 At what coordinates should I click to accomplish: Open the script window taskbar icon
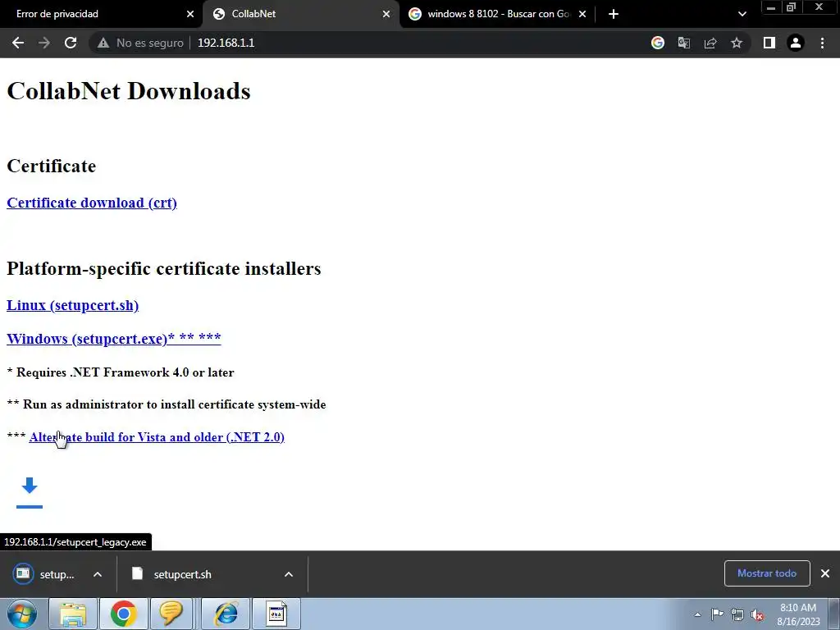(x=276, y=614)
